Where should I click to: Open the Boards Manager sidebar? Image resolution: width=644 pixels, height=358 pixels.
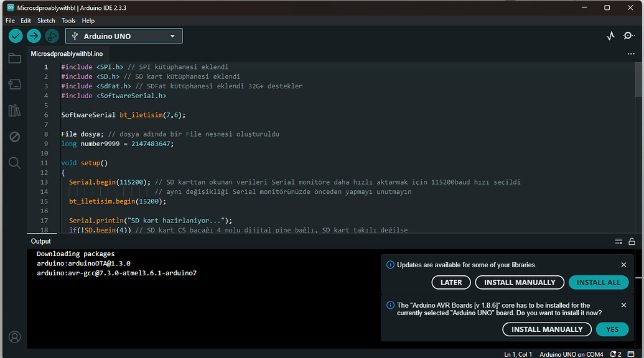tap(14, 84)
